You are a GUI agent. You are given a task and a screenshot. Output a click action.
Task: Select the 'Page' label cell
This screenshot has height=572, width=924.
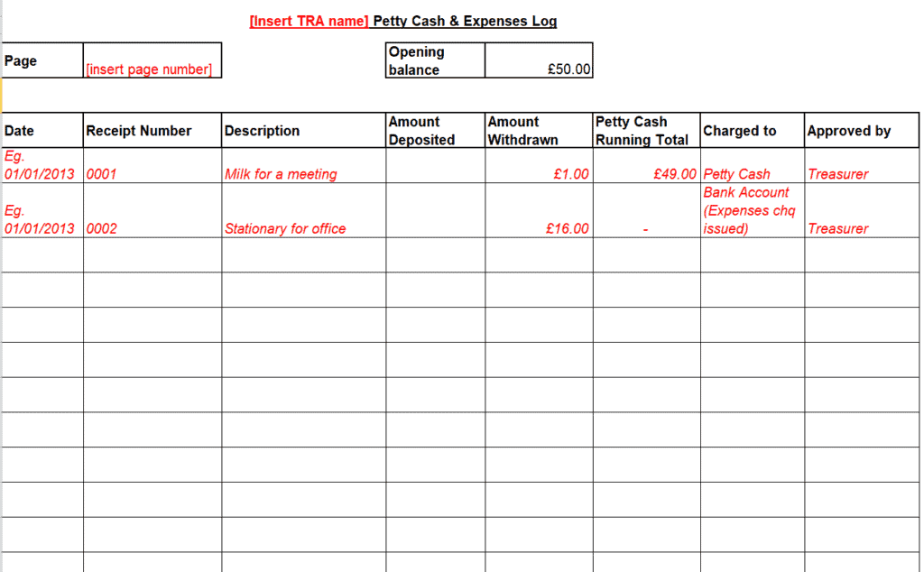click(42, 60)
